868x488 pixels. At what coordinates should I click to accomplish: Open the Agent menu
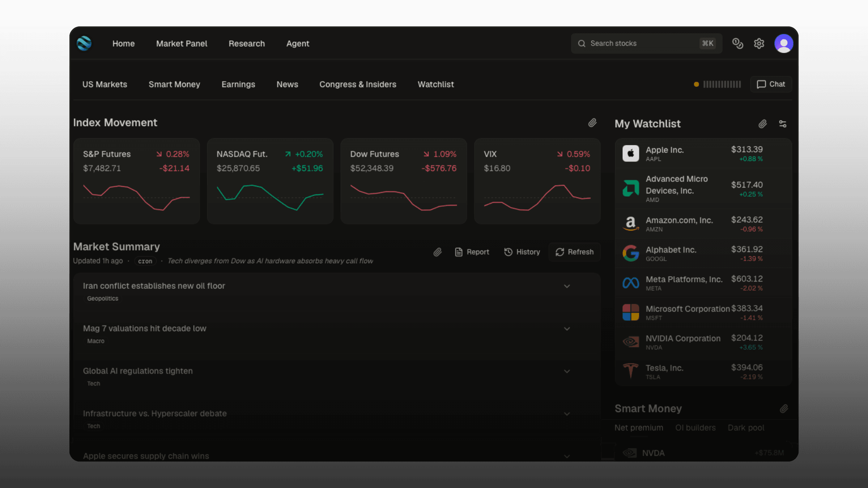298,43
